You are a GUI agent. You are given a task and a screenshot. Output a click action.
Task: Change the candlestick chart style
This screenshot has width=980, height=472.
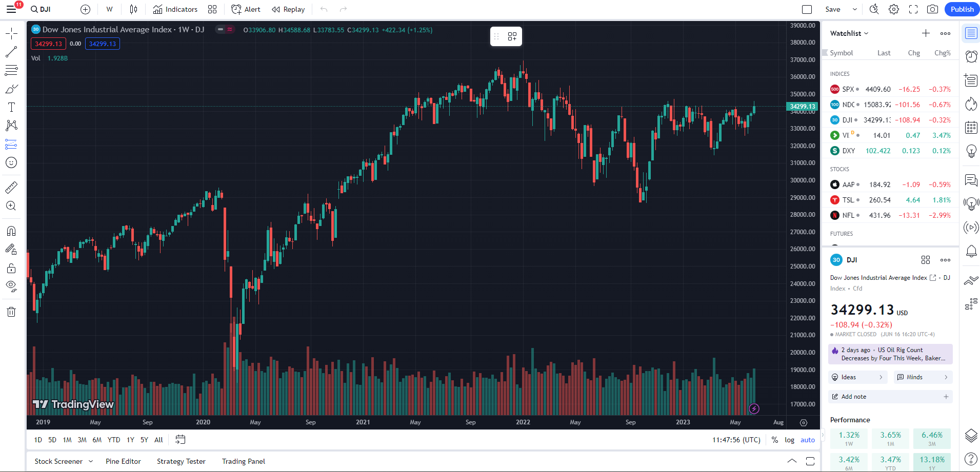tap(133, 9)
